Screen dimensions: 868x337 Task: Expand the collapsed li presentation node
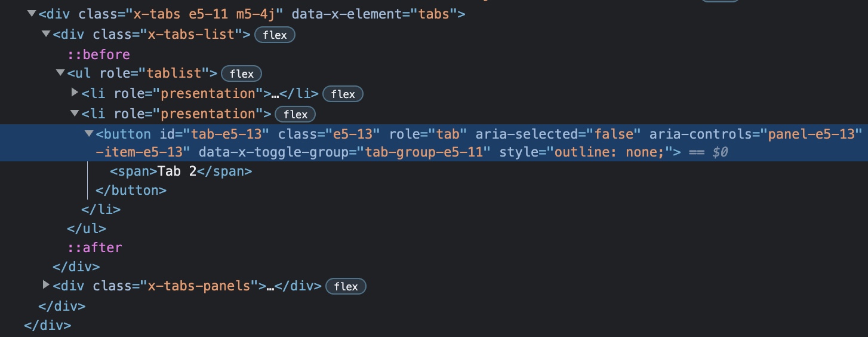(75, 93)
